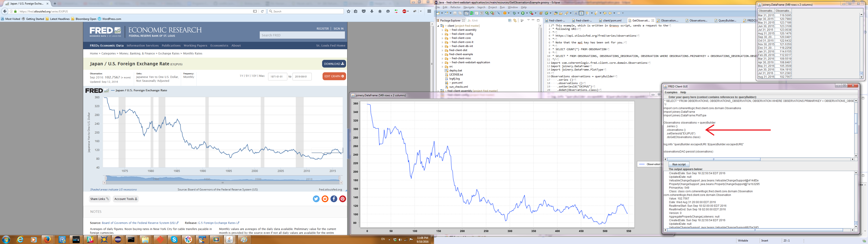Viewport: 868px width, 244px height.
Task: Share graph on Reddit
Action: pyautogui.click(x=325, y=199)
